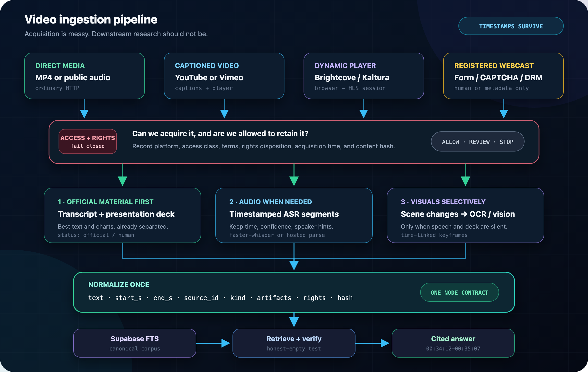Click the "browser → HLS session" note
The image size is (588, 372).
[350, 88]
